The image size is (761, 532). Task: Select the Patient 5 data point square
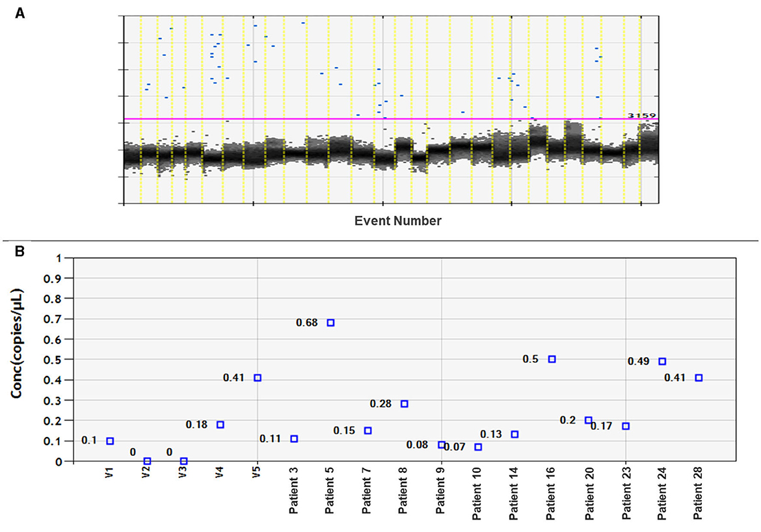click(331, 323)
